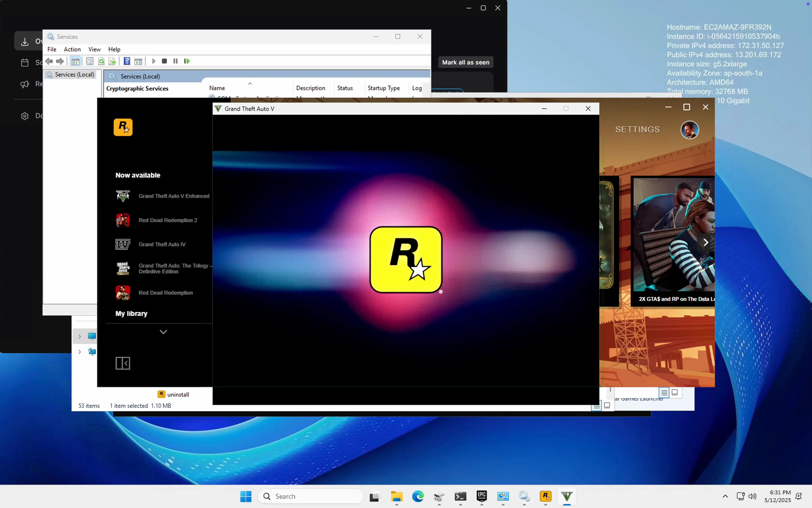Open the blue Help icon in Services
This screenshot has height=508, width=812.
pos(127,61)
